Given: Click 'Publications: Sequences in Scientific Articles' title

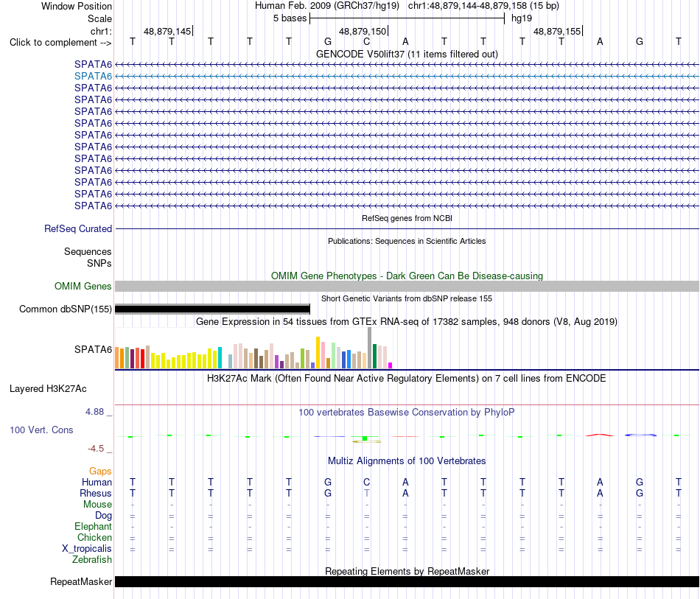Looking at the screenshot, I should point(407,241).
